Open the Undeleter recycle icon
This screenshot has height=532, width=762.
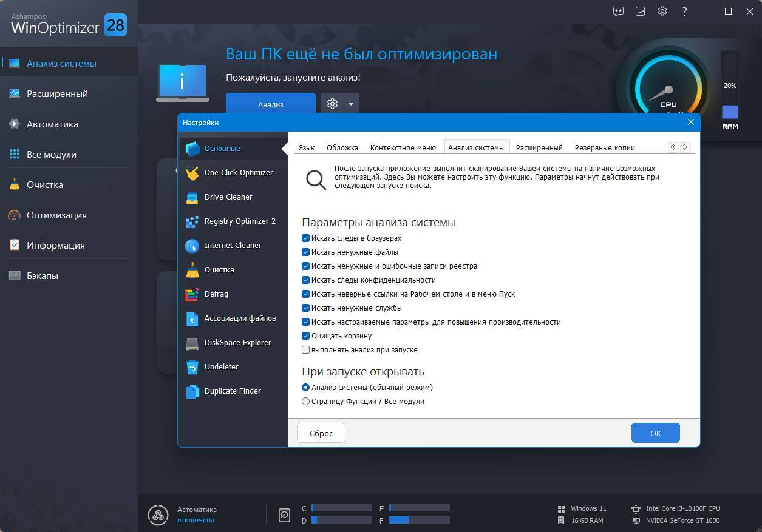point(192,367)
